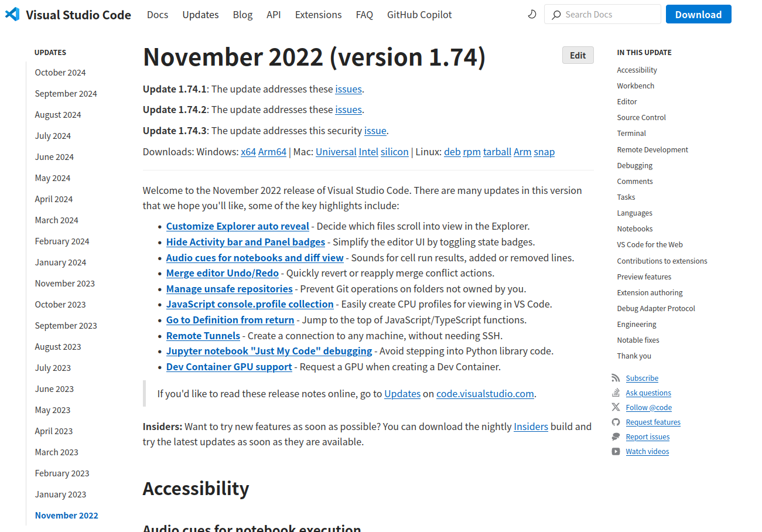Image resolution: width=762 pixels, height=532 pixels.
Task: Download the Mac Universal build
Action: 336,152
